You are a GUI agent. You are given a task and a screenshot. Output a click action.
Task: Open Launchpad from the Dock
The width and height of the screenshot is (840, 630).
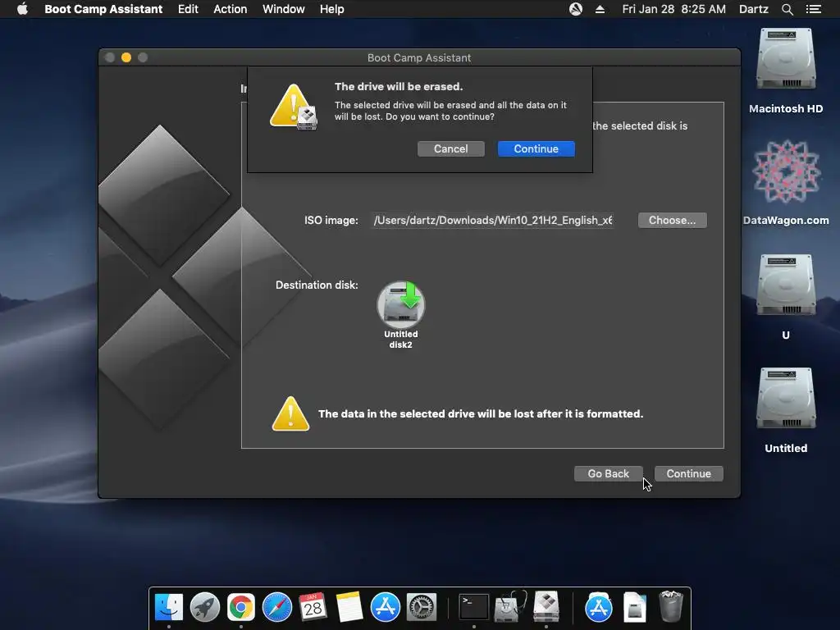204,608
